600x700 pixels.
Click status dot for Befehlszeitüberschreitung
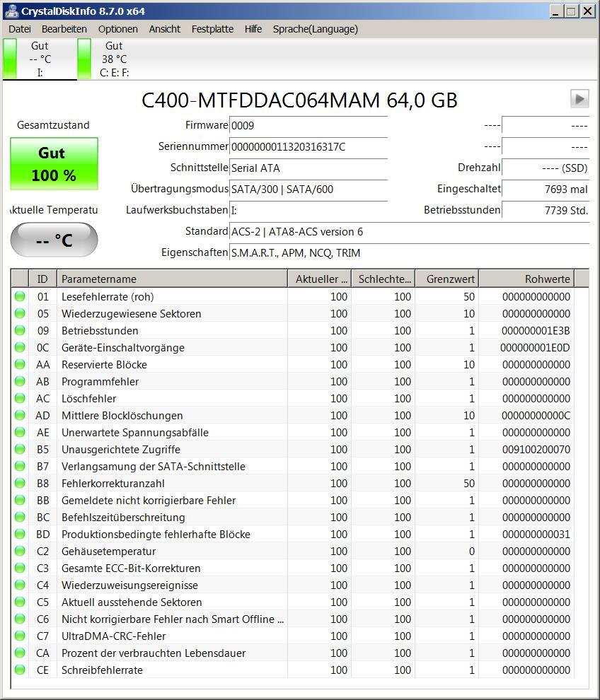pos(20,517)
